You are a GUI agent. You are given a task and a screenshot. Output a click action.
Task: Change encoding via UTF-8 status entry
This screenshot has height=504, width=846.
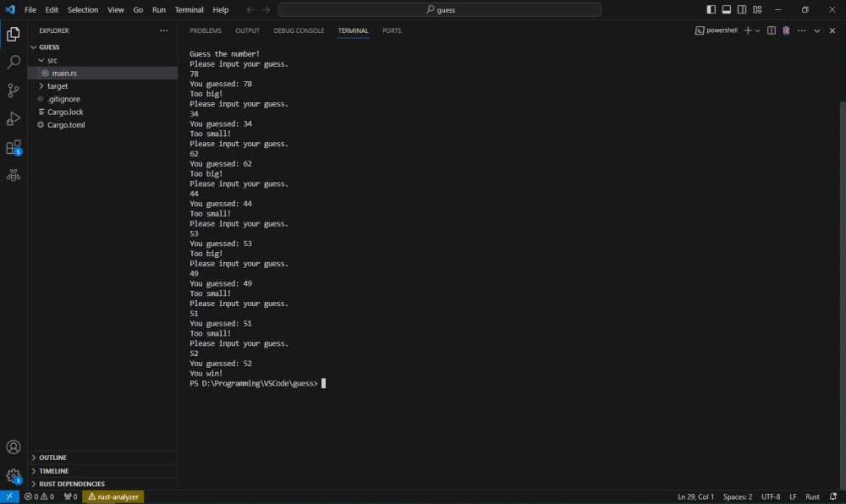[771, 496]
